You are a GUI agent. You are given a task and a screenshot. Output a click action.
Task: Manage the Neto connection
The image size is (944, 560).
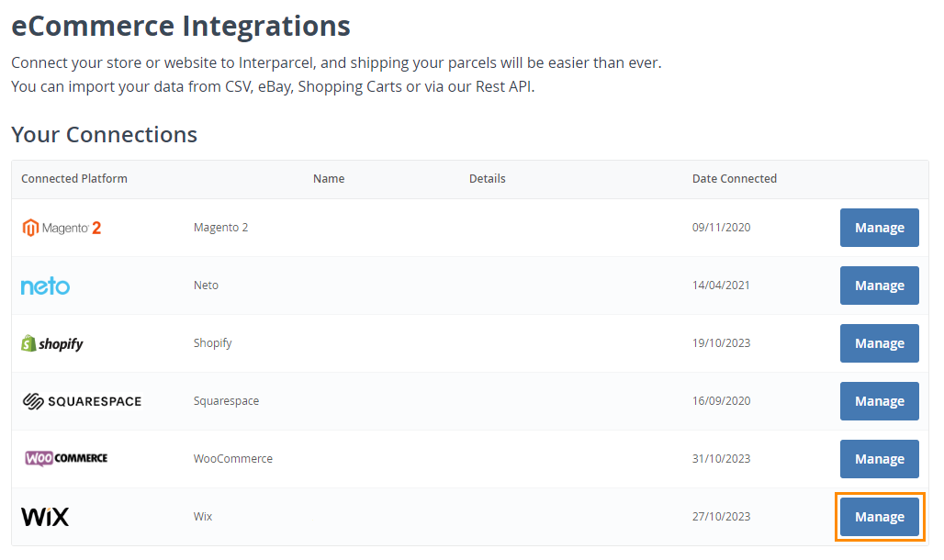coord(879,286)
